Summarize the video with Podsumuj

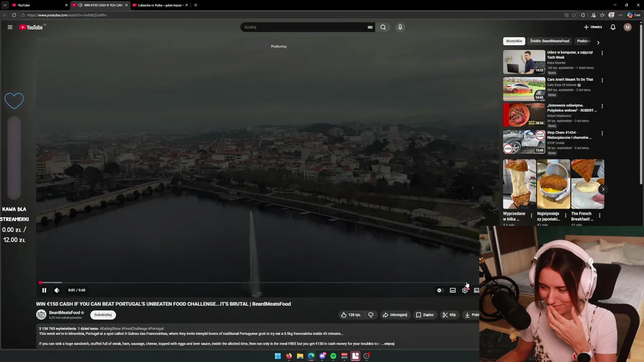tap(278, 46)
